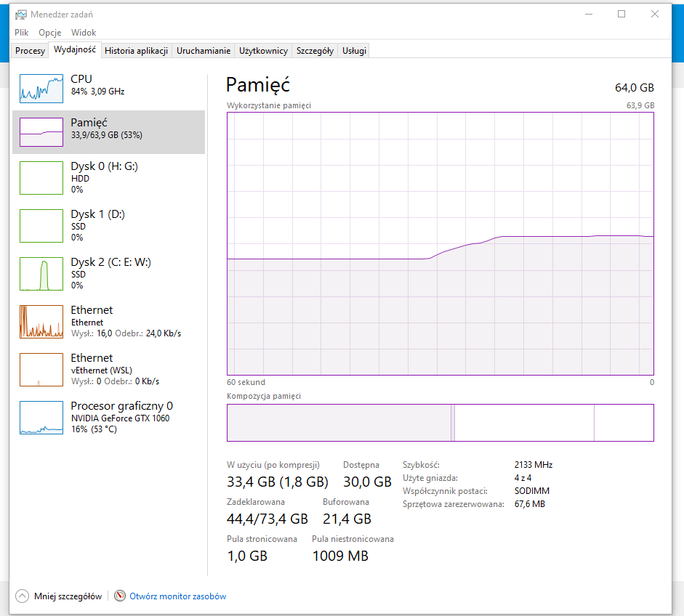Click the vEthernet (WSL) text

pyautogui.click(x=102, y=370)
